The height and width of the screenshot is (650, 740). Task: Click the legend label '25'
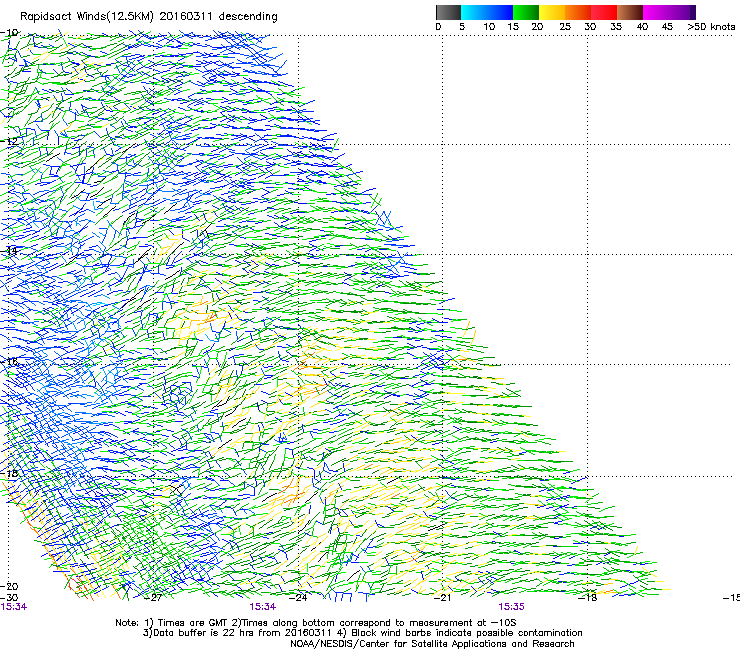(x=565, y=27)
